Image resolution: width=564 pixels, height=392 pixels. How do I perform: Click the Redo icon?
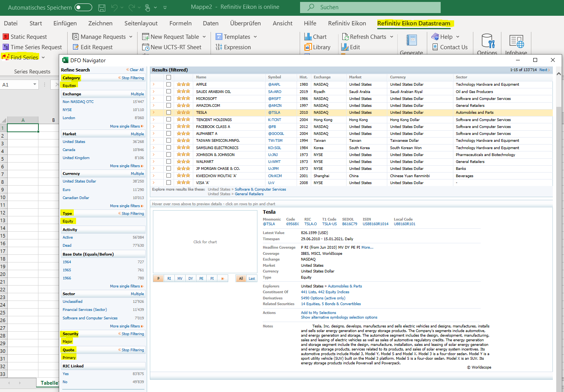coord(132,7)
